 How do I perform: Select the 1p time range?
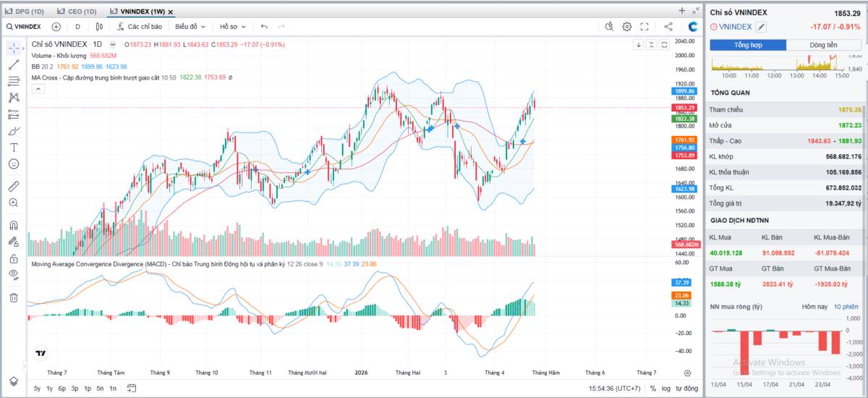pyautogui.click(x=88, y=389)
